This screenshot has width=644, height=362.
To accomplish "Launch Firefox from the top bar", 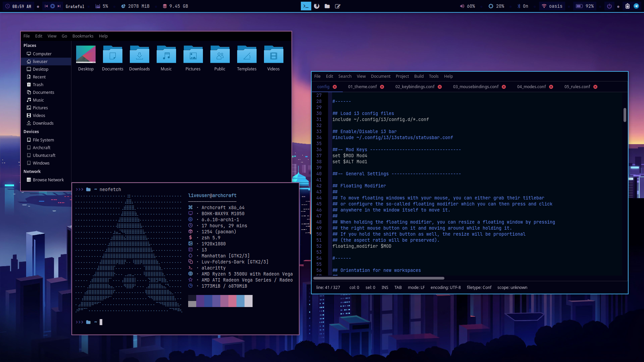I will pos(317,6).
